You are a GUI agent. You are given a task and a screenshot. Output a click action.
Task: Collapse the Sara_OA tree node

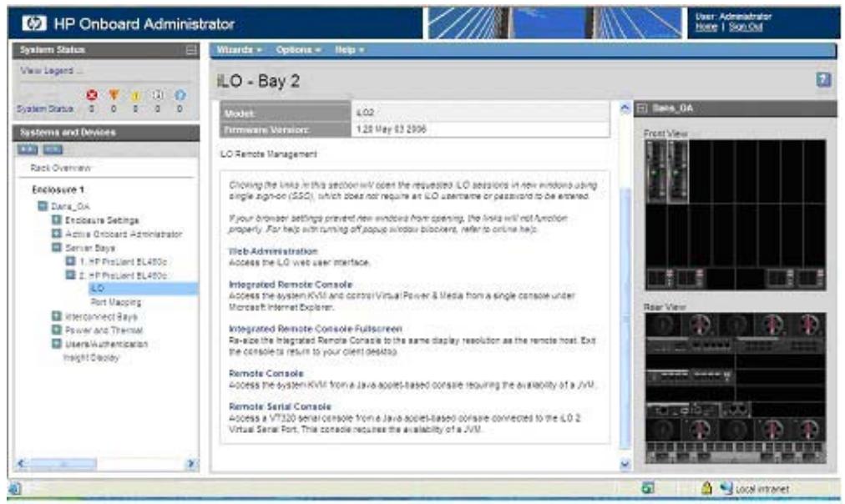click(x=43, y=206)
